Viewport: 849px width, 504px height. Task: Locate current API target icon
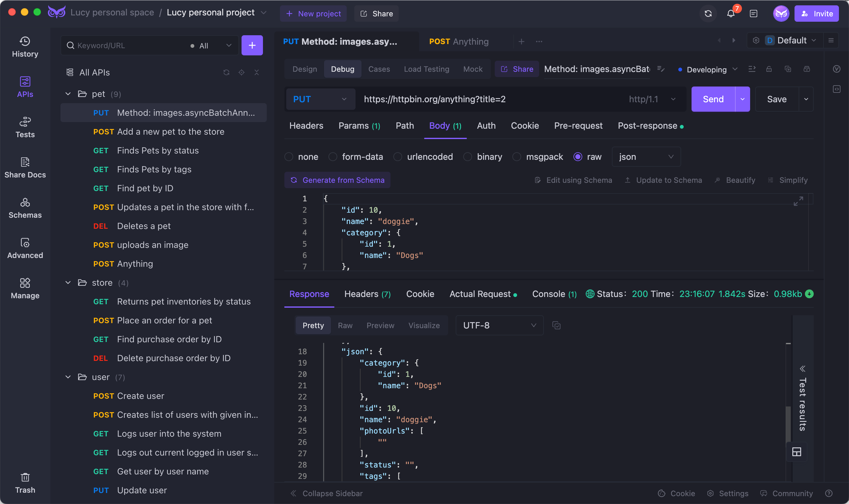click(x=241, y=72)
